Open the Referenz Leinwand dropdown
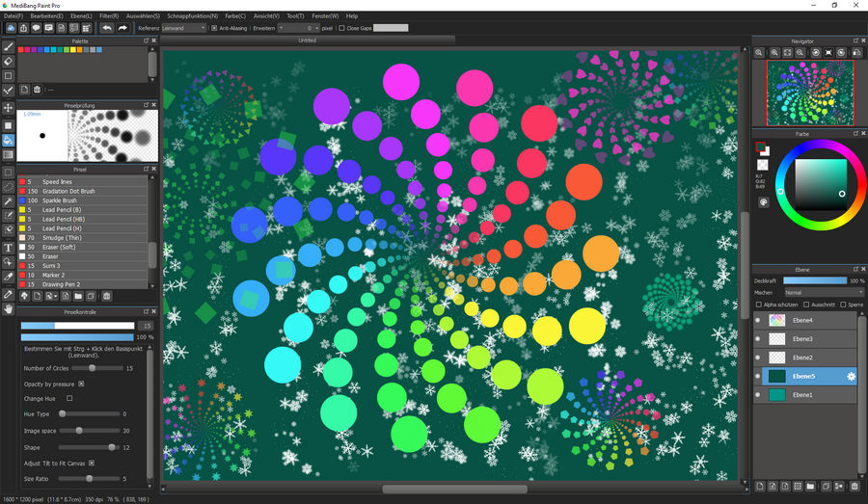This screenshot has height=504, width=868. (x=184, y=28)
